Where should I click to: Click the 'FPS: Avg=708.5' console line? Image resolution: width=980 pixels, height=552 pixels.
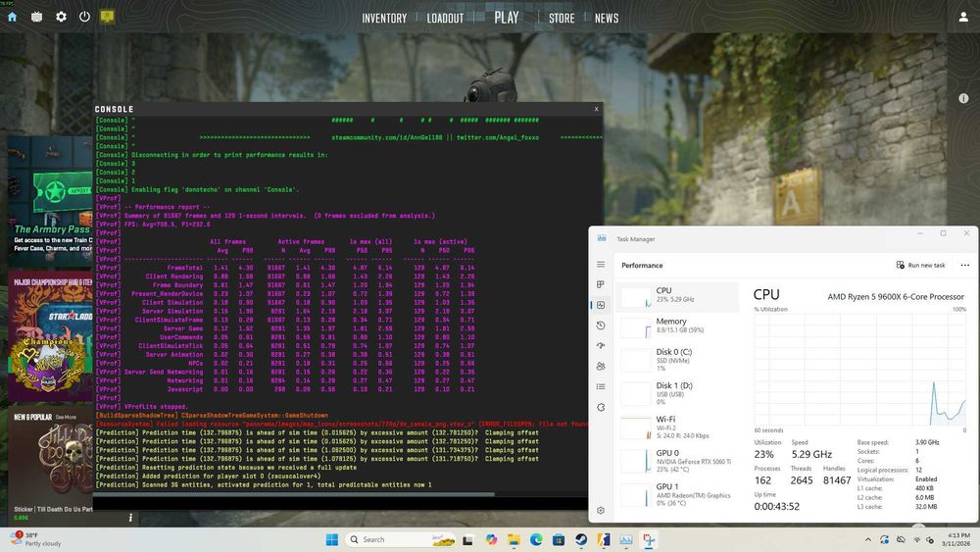point(167,224)
